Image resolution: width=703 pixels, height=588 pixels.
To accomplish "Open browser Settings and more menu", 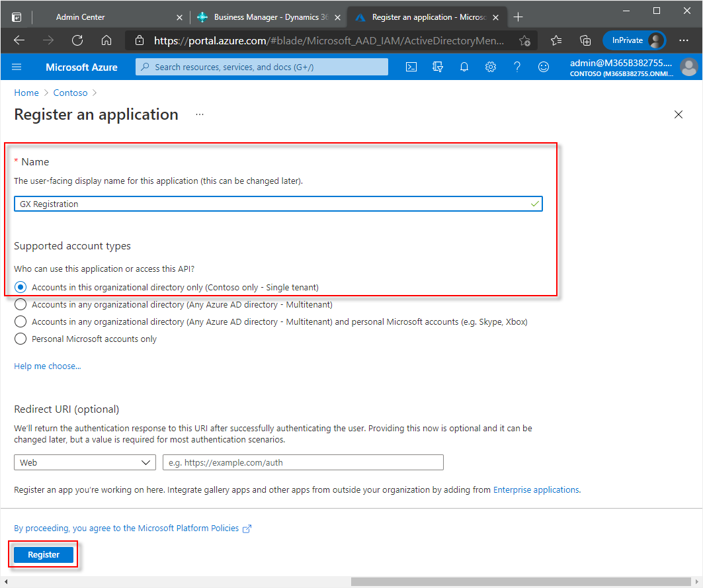I will point(684,40).
